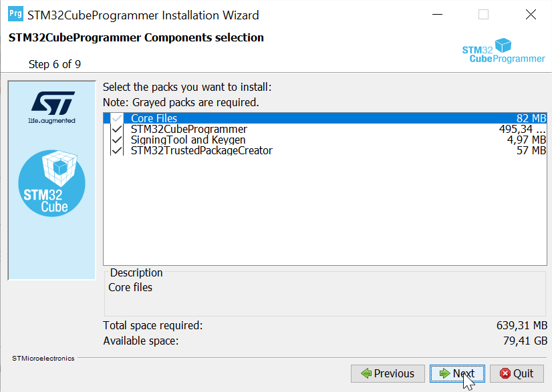
Task: Uncheck the STM32CubeProgrammer pack checkbox
Action: 118,130
